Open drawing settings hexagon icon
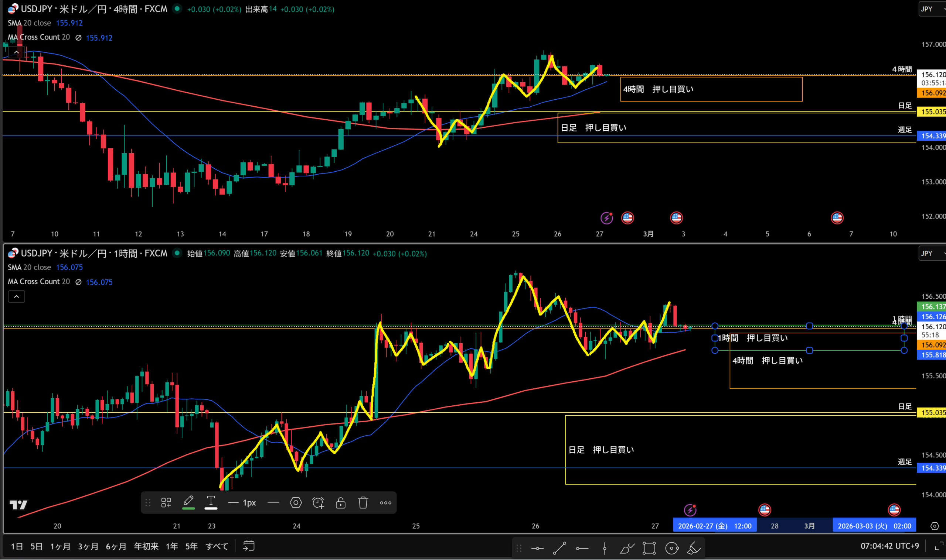This screenshot has width=946, height=560. tap(296, 503)
